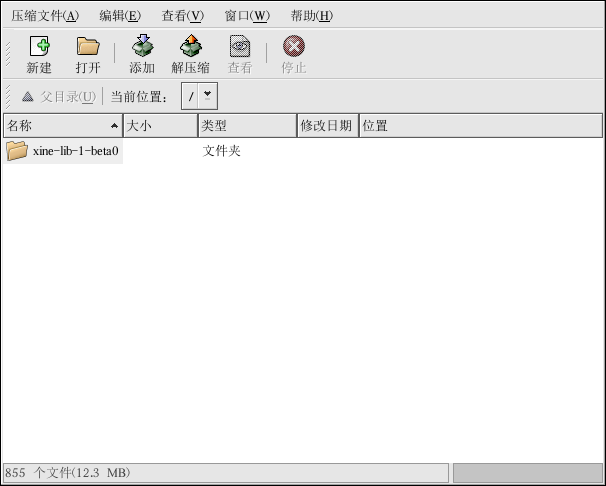Open the 帮助(H) menu
Screen dimensions: 606x486
(311, 16)
